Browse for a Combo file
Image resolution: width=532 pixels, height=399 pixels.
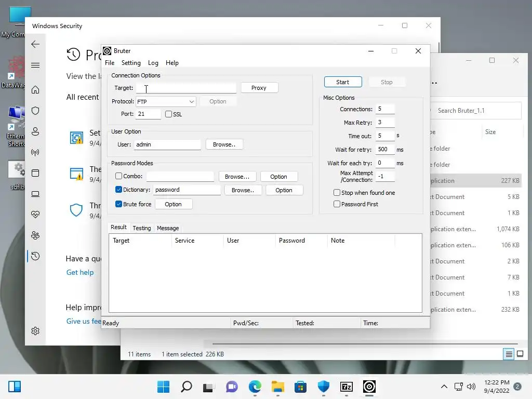[x=237, y=177]
